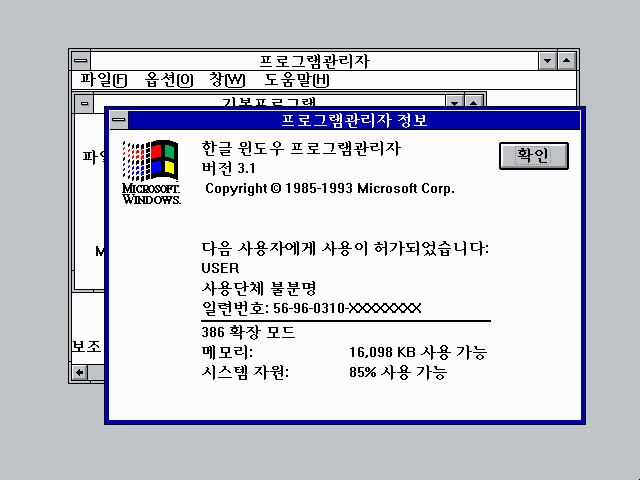The width and height of the screenshot is (640, 480).
Task: Click the 386 확장 모드 text
Action: [x=248, y=332]
